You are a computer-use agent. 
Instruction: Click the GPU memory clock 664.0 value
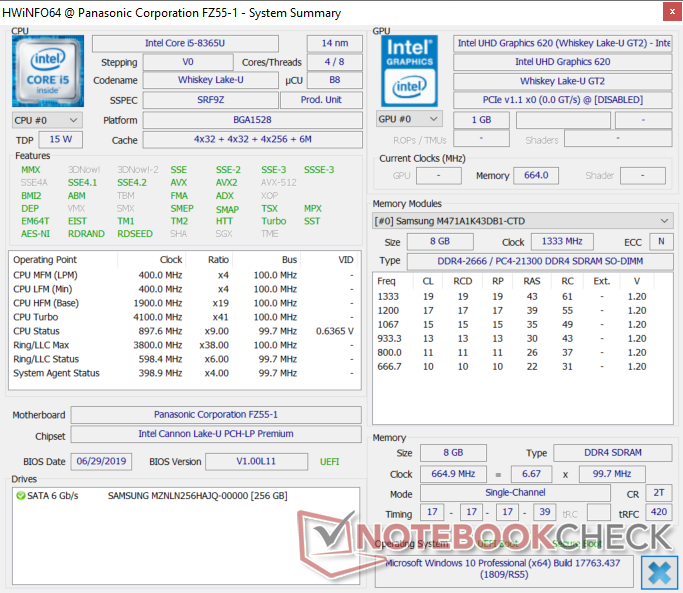(536, 176)
